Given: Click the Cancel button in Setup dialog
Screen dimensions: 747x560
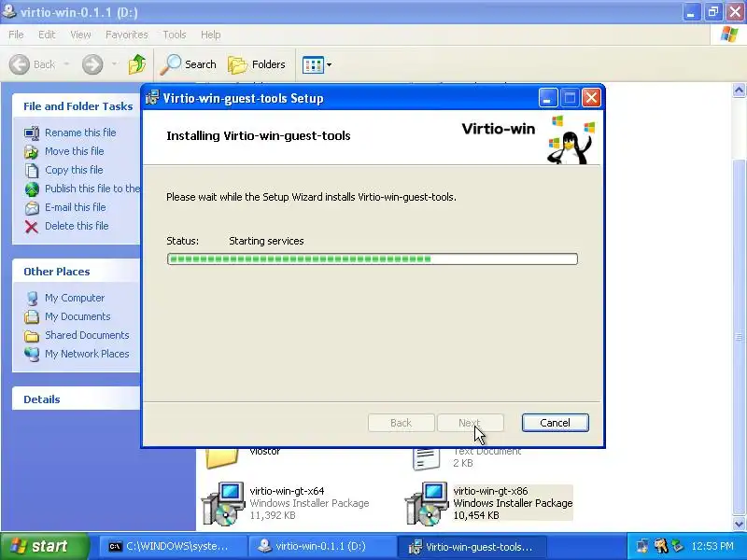Looking at the screenshot, I should tap(555, 423).
